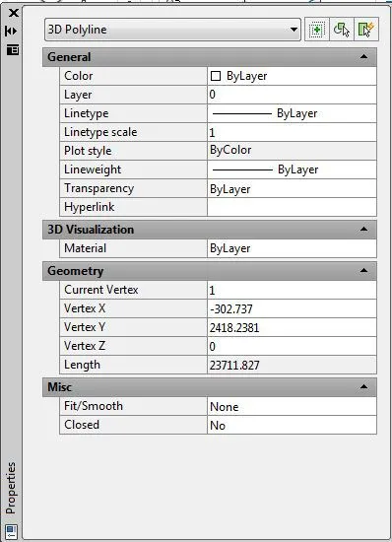Open the Fit/Smooth None value
Image resolution: width=392 pixels, height=542 pixels.
coord(292,406)
